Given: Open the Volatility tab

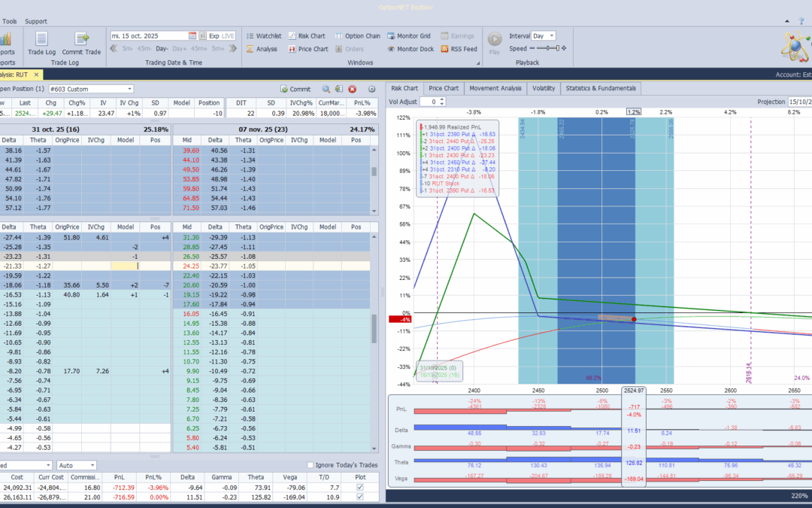Looking at the screenshot, I should pyautogui.click(x=544, y=88).
